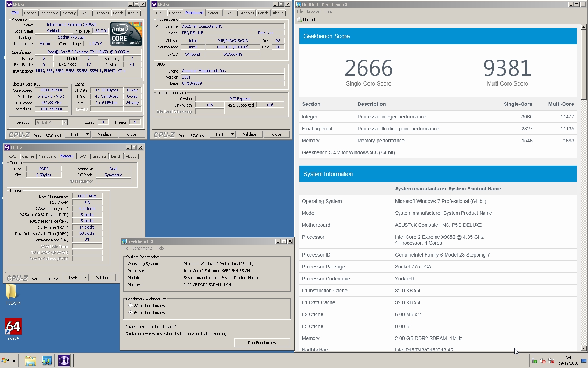The height and width of the screenshot is (368, 588).
Task: Click Validate in the CPU tab window
Action: [x=105, y=134]
